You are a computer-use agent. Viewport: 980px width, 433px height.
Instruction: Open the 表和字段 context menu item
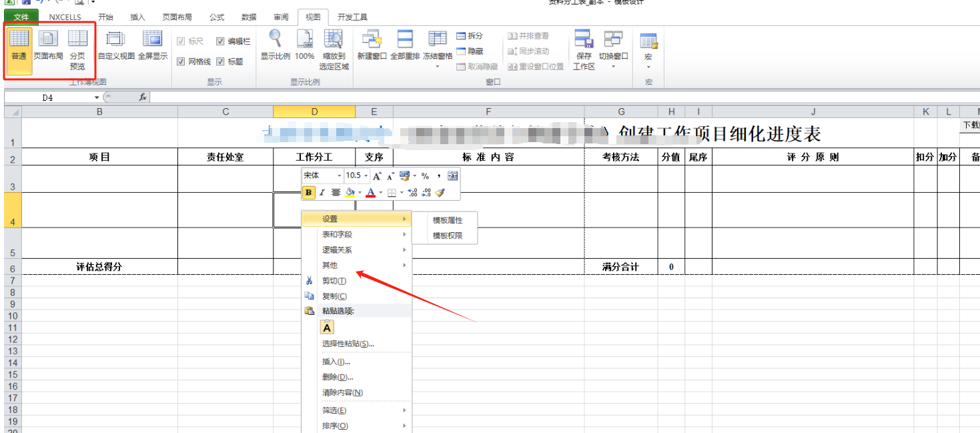[x=338, y=234]
